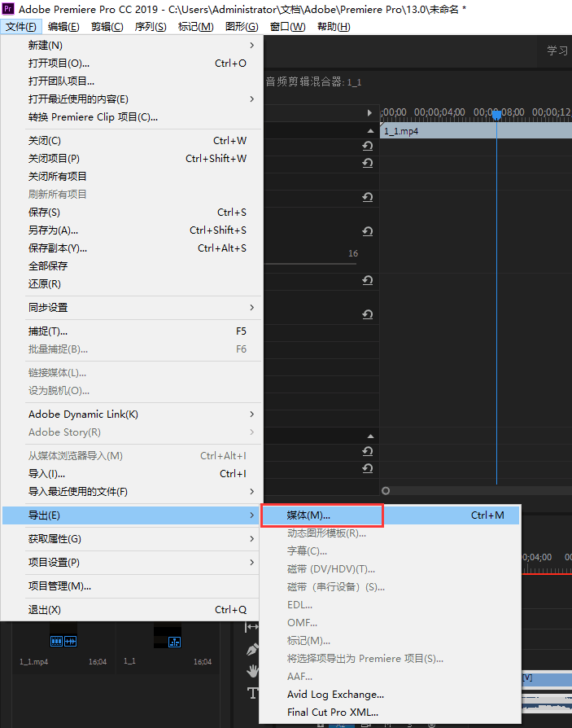Click the highlighted 导出(E) menu entry
The image size is (572, 728).
click(x=131, y=515)
